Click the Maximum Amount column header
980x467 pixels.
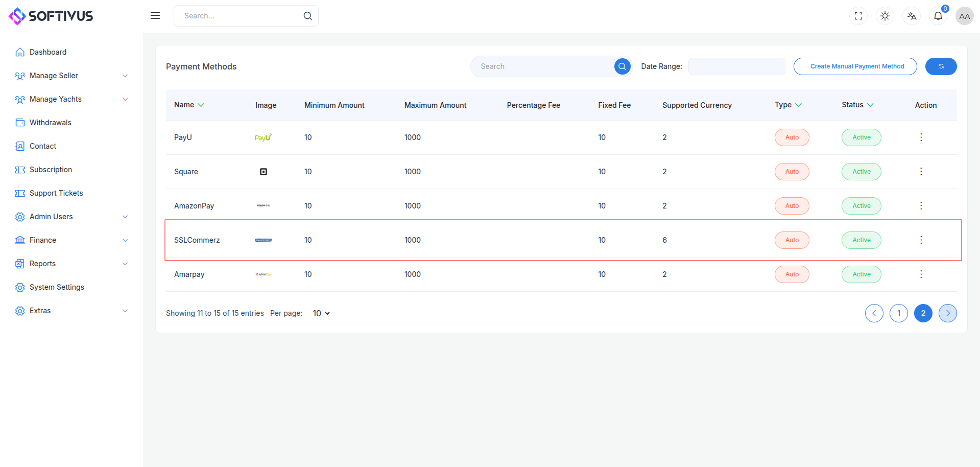point(436,105)
